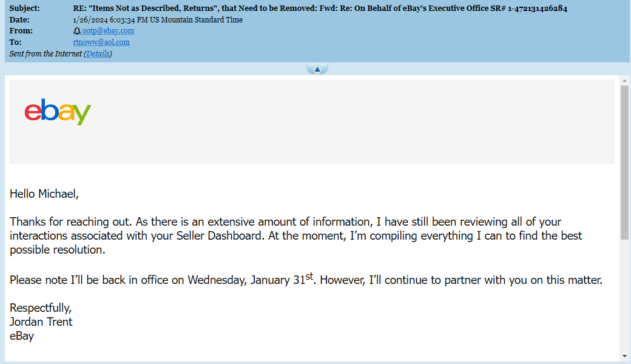Open the rtnoww@aol.com recipient link
This screenshot has height=364, width=631.
tap(101, 42)
